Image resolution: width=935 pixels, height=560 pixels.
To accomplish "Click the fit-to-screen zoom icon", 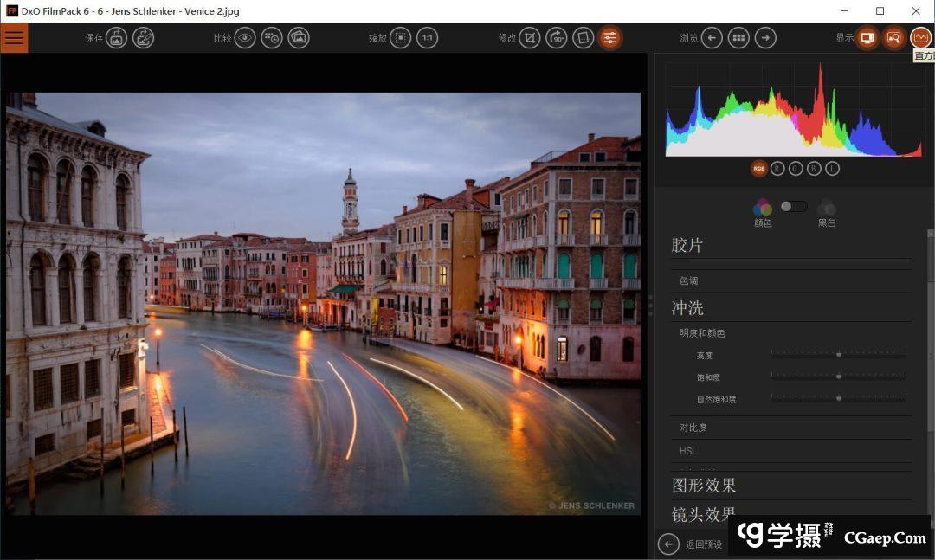I will coord(401,38).
